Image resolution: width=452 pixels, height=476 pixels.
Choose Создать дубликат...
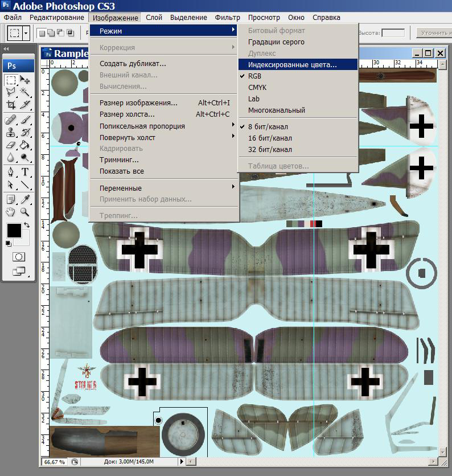click(x=163, y=63)
